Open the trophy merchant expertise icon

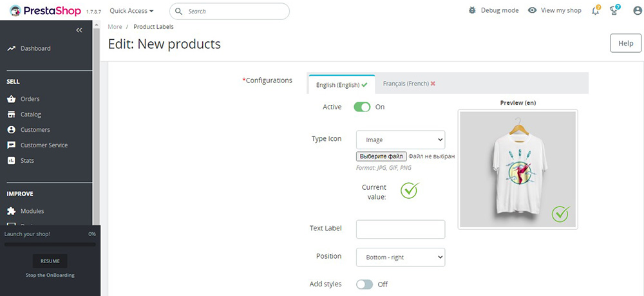614,11
